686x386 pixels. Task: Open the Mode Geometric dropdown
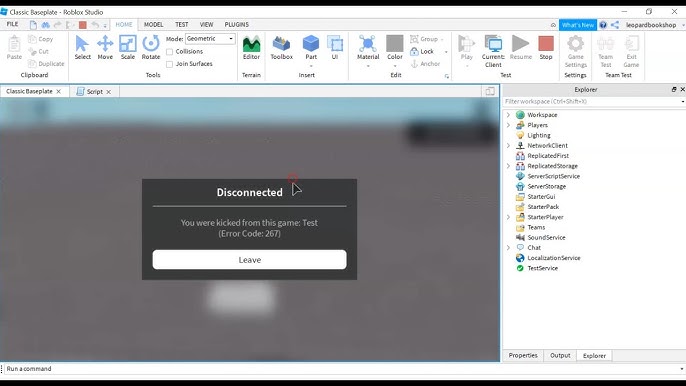pos(210,39)
